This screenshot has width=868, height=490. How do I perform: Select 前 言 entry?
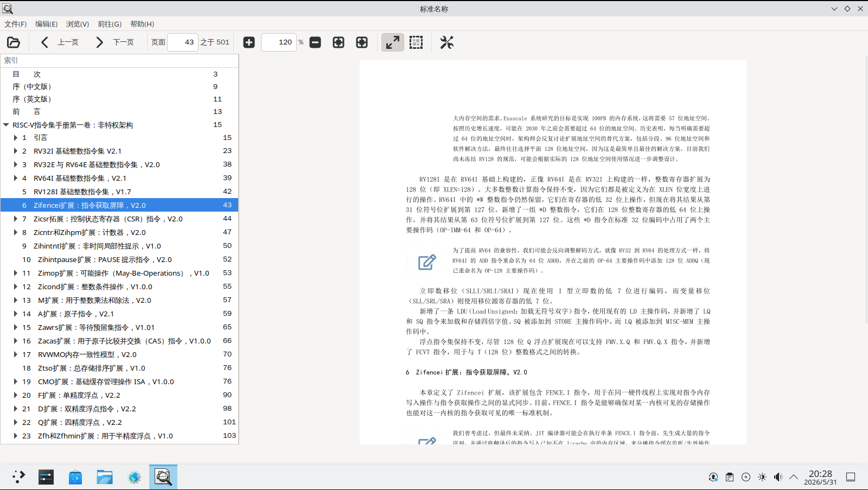[119, 112]
